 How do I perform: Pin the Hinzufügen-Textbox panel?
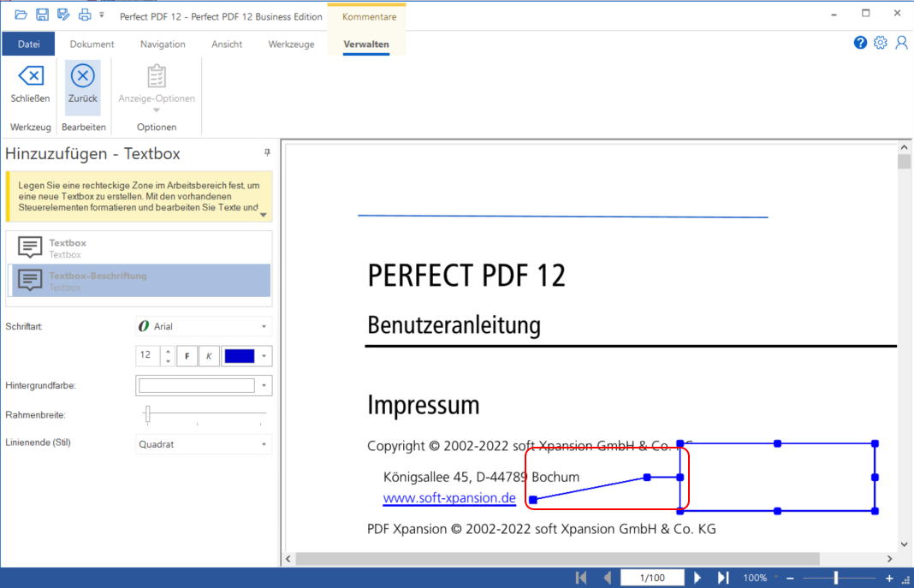[266, 151]
